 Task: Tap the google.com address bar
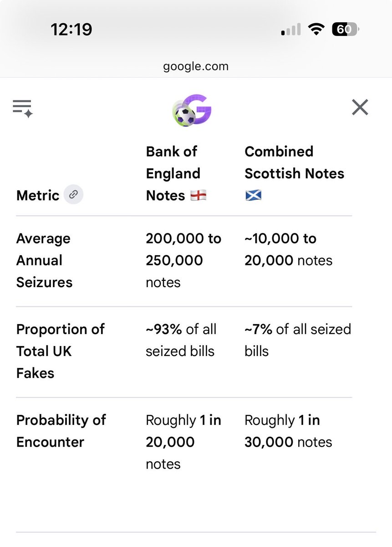(x=196, y=67)
